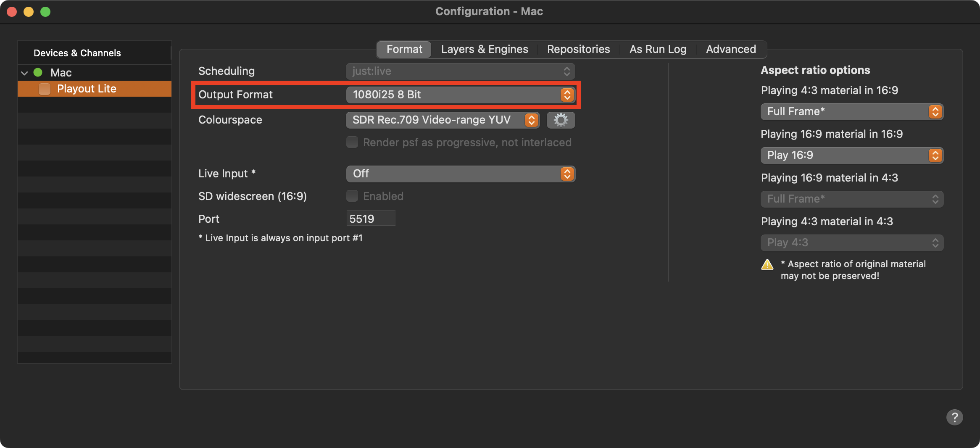Screen dimensions: 980x448
Task: Open the Colourspace settings gear button
Action: 561,120
